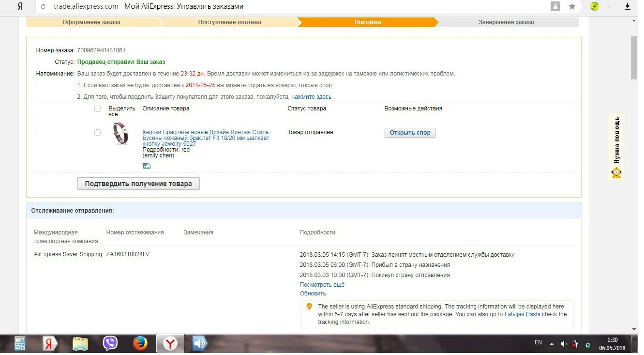Click the Yandex 'Я' home icon in the browser bar
This screenshot has width=644, height=355.
[19, 6]
